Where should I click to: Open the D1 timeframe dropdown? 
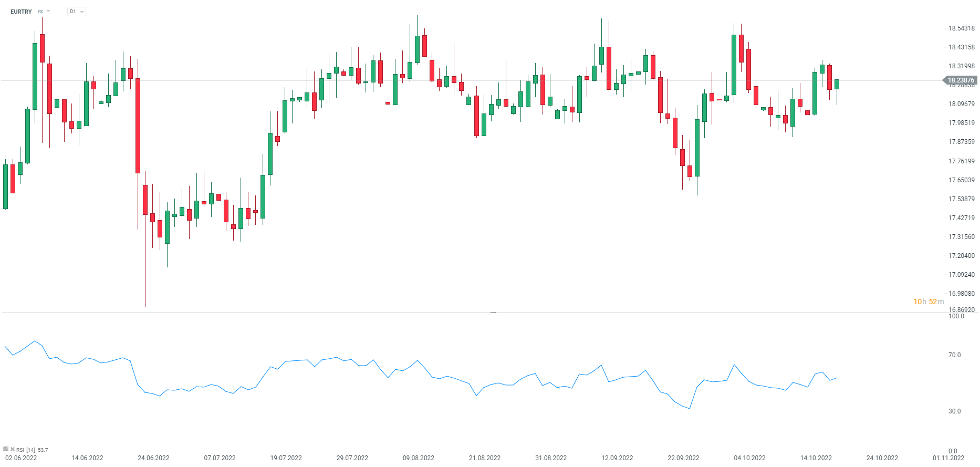click(x=77, y=12)
